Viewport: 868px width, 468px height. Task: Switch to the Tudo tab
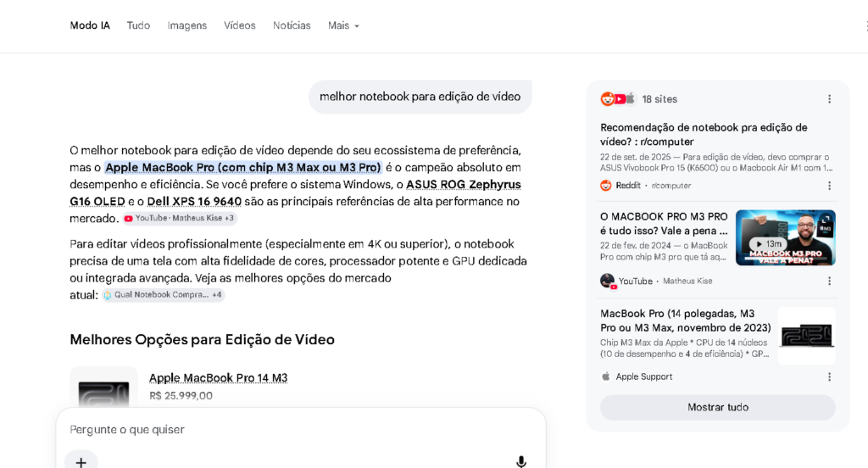[x=138, y=25]
